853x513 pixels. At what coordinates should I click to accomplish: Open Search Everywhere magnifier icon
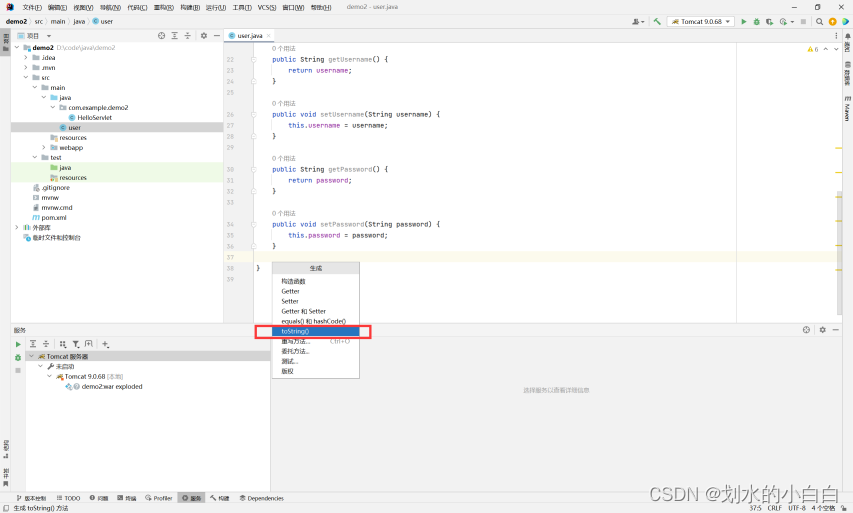pos(819,22)
